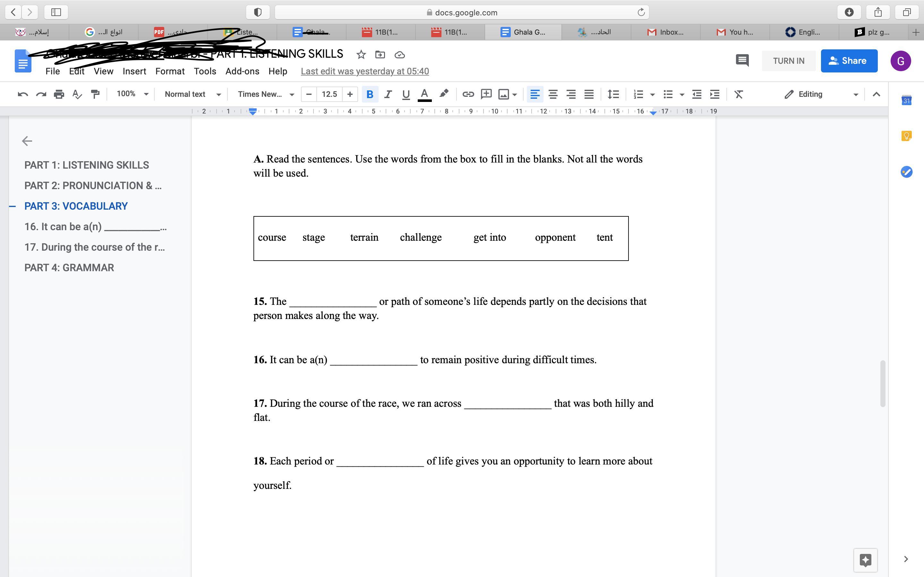Screen dimensions: 924x577
Task: Star this document with the star icon
Action: click(x=361, y=55)
